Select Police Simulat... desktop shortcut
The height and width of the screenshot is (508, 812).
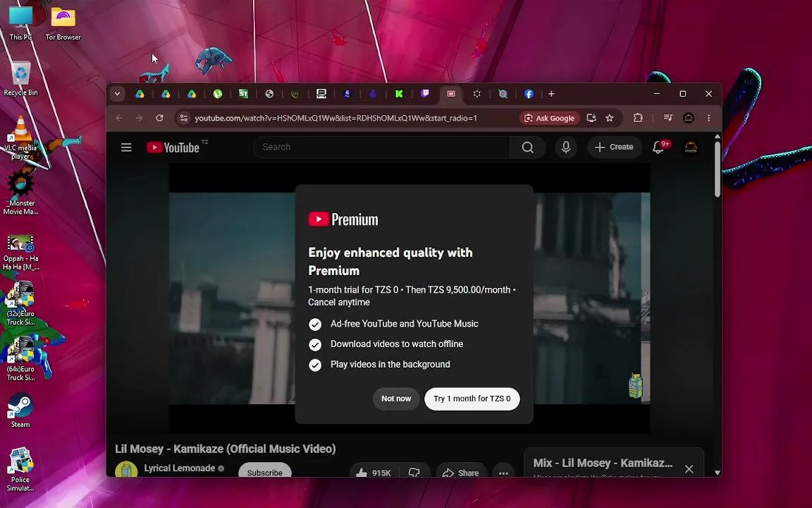pos(20,470)
